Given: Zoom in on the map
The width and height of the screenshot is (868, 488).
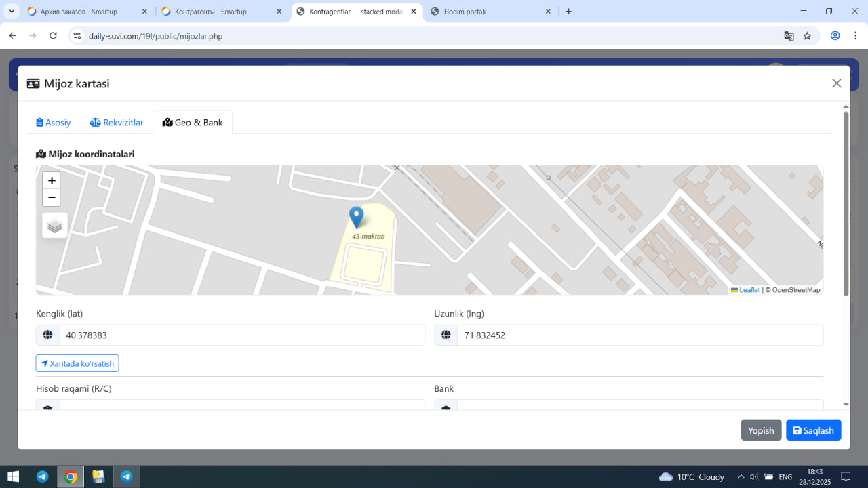Looking at the screenshot, I should [x=52, y=181].
